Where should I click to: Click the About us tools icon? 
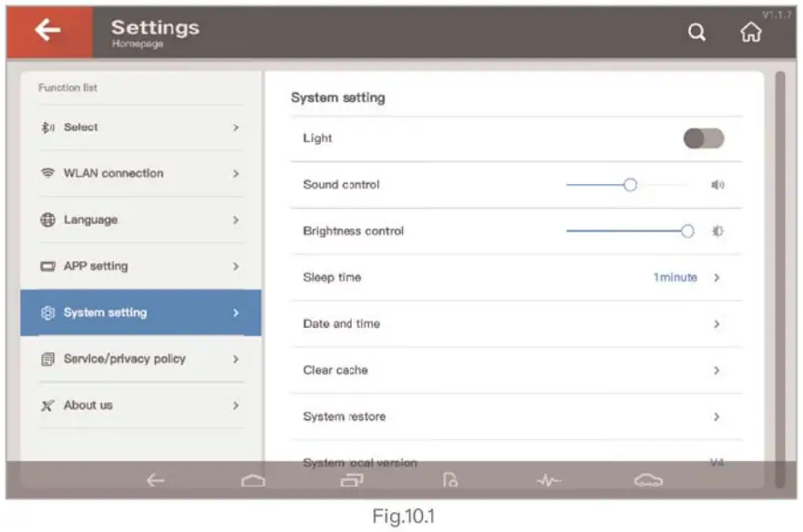pos(47,405)
